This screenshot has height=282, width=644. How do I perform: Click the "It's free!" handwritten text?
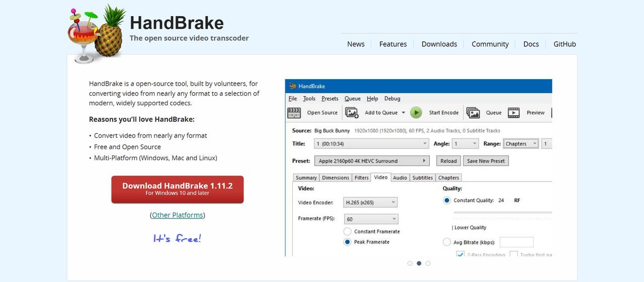[x=177, y=238]
